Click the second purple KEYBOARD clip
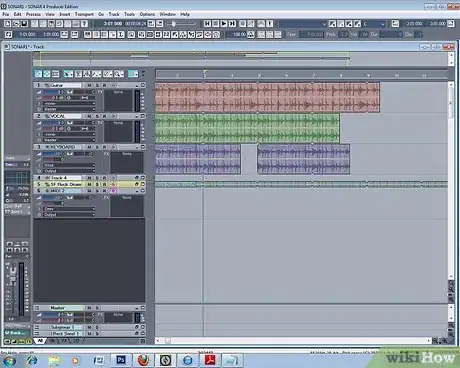This screenshot has width=460, height=368. click(x=304, y=159)
